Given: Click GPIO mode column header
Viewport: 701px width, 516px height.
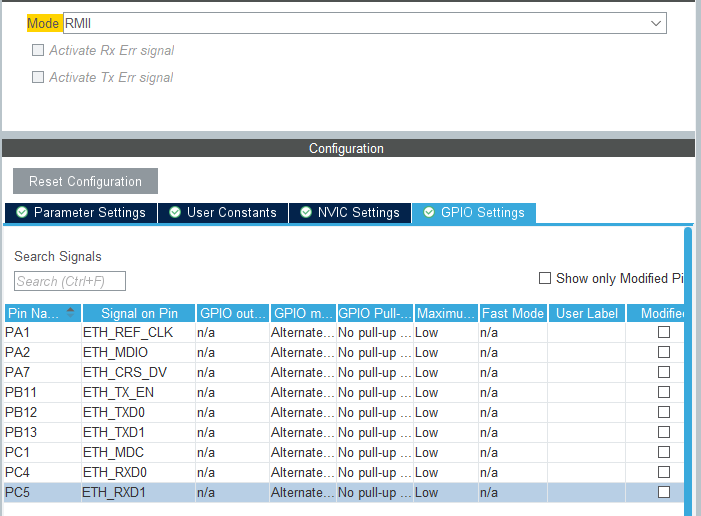Looking at the screenshot, I should click(303, 313).
